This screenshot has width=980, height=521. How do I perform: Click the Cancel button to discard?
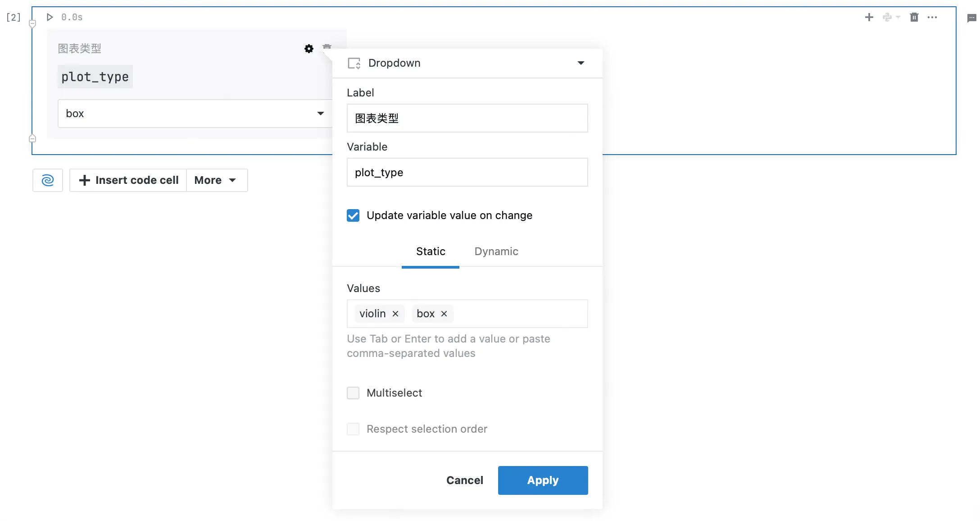click(465, 480)
